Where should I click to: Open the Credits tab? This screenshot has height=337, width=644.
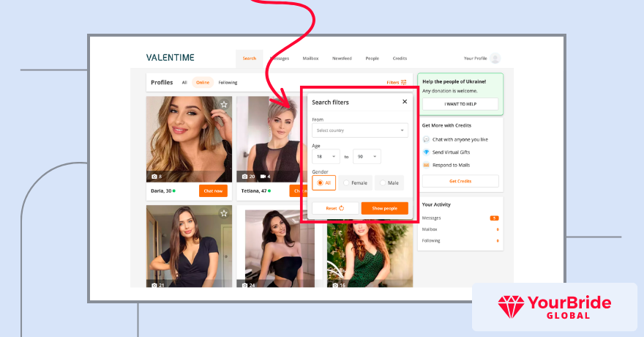(400, 59)
